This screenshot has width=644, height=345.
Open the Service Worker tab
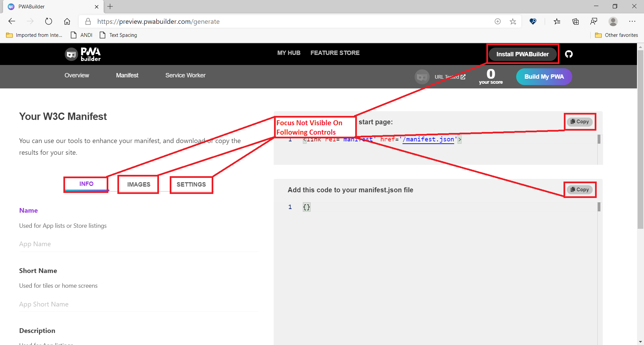[185, 75]
